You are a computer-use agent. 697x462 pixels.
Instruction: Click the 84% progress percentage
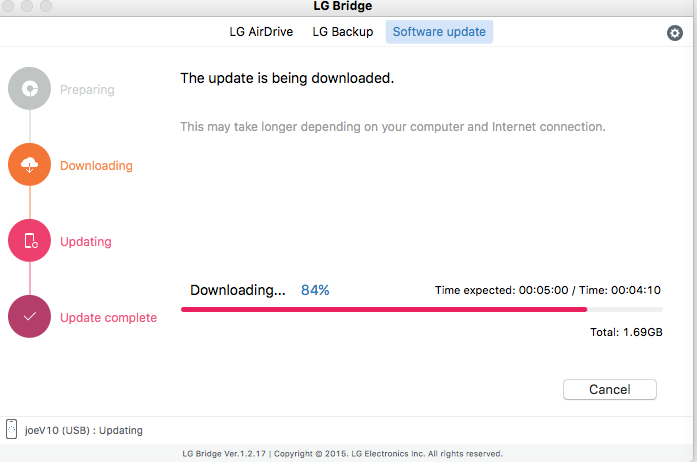315,290
